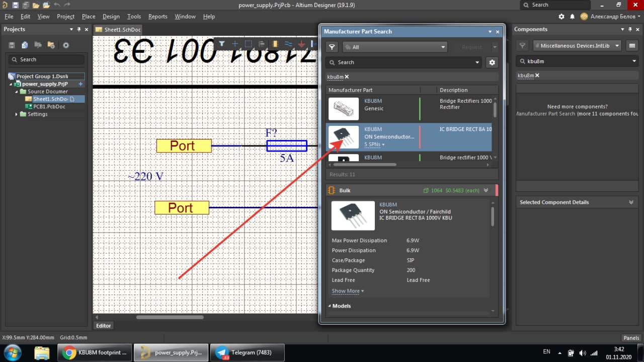
Task: Click the filter funnel in the Components panel
Action: 523,46
